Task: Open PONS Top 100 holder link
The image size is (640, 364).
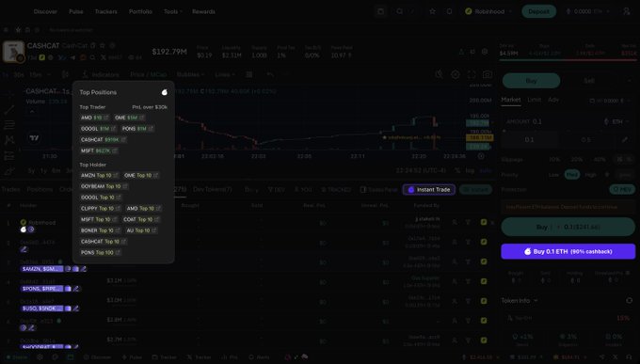Action: 118,252
